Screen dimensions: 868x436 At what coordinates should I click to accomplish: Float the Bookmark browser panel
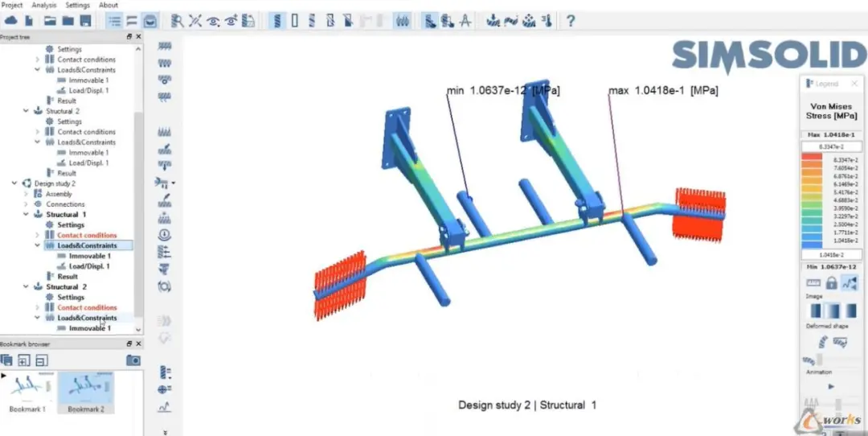(129, 344)
